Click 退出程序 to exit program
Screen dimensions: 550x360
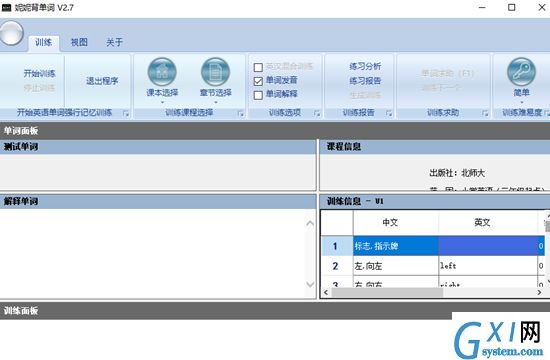click(x=102, y=81)
